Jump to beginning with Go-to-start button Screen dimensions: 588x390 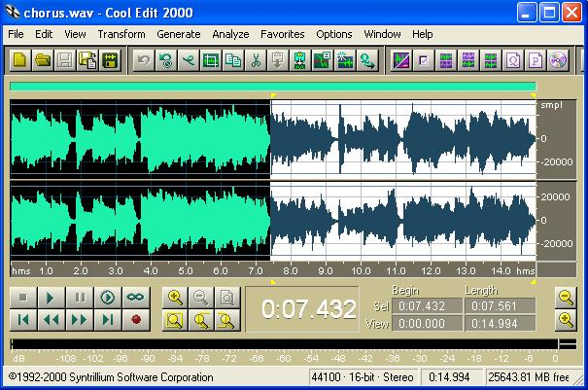23,320
